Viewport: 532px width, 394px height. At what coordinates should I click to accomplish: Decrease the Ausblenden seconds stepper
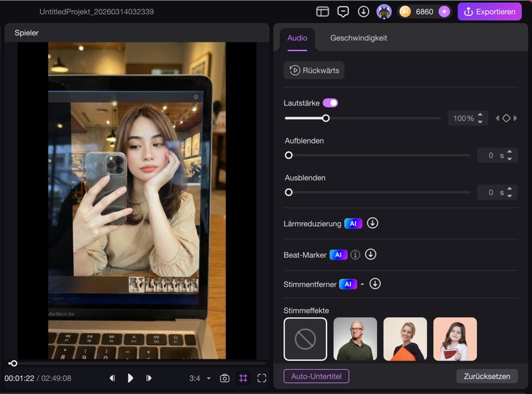(x=509, y=196)
